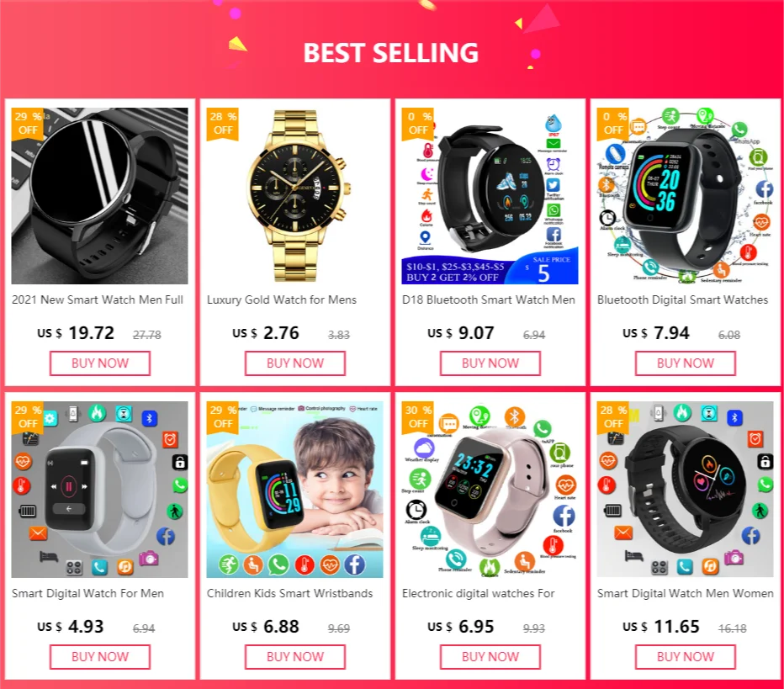The image size is (784, 689).
Task: Click BUY NOW for D18 Bluetooth Smart Watch
Action: click(490, 363)
